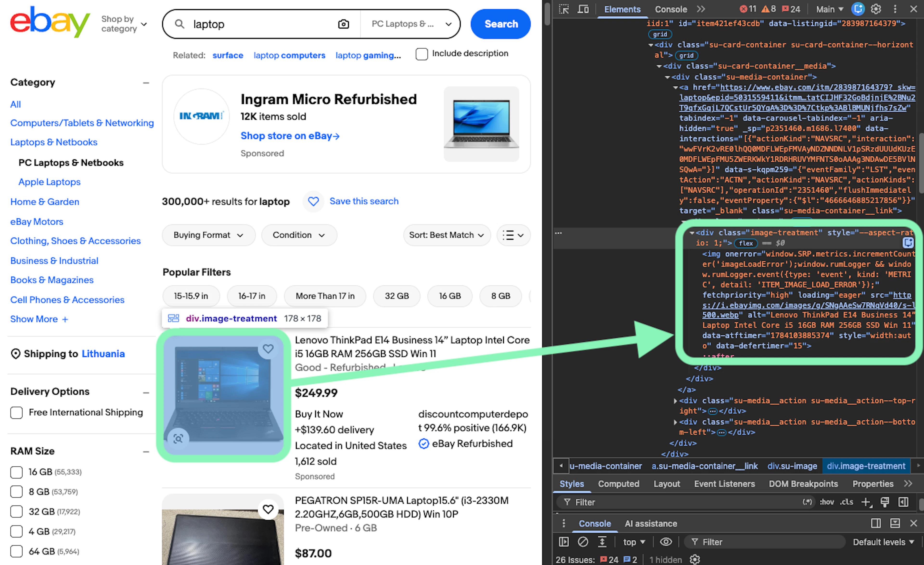
Task: Toggle :hov element state panel
Action: (827, 502)
